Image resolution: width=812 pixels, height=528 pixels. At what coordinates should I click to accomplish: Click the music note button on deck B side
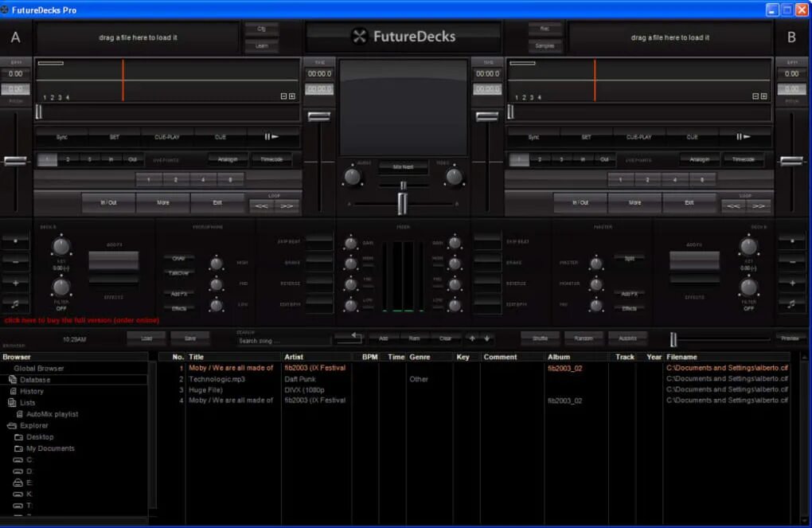click(x=792, y=303)
